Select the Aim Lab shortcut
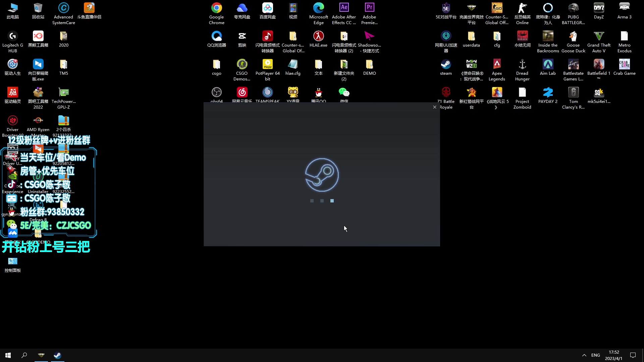The width and height of the screenshot is (644, 362). pyautogui.click(x=548, y=64)
